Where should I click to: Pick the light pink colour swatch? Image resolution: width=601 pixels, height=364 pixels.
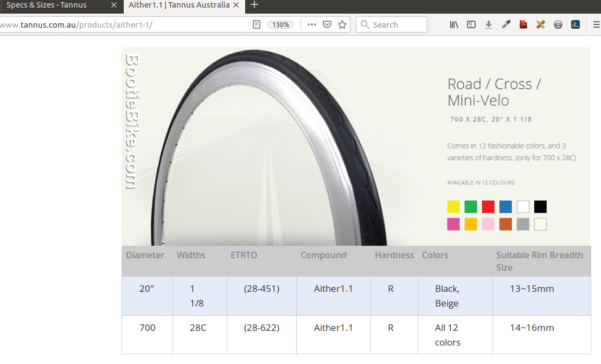click(488, 224)
